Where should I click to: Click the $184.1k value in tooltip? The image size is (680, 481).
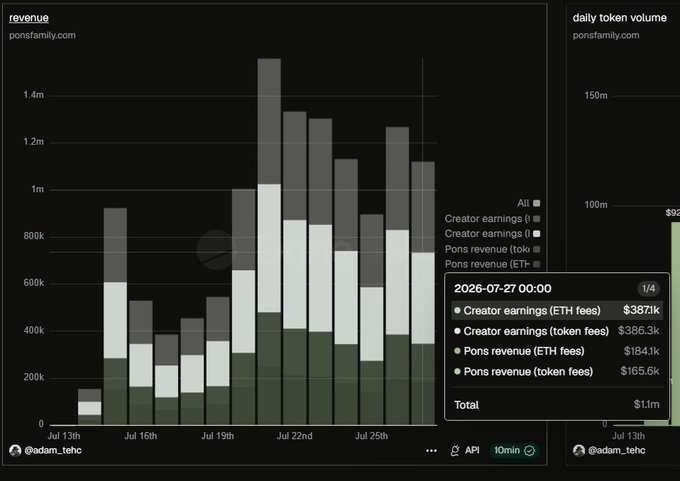641,351
